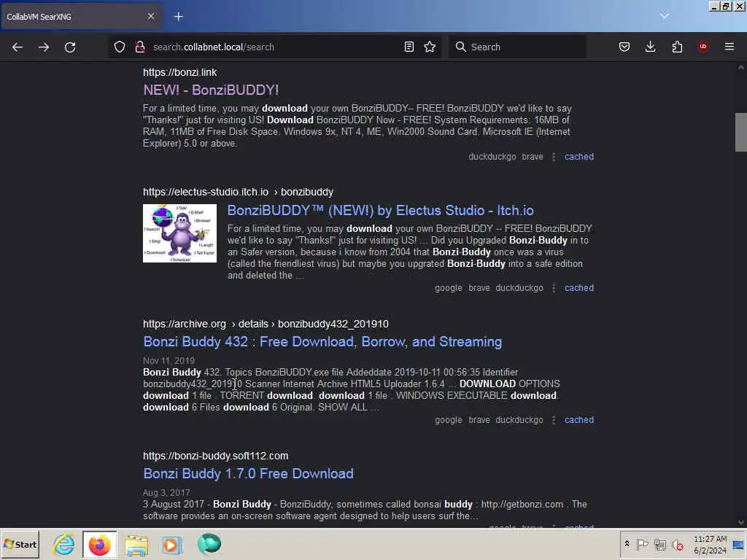Viewport: 747px width, 560px height.
Task: View the site security lock info
Action: [x=139, y=47]
